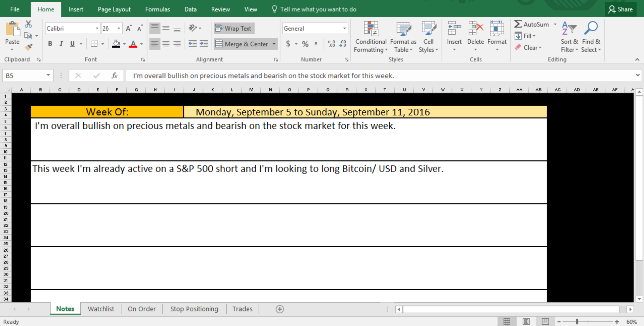Image resolution: width=644 pixels, height=326 pixels.
Task: Open Clear dropdown in Editing group
Action: [528, 48]
